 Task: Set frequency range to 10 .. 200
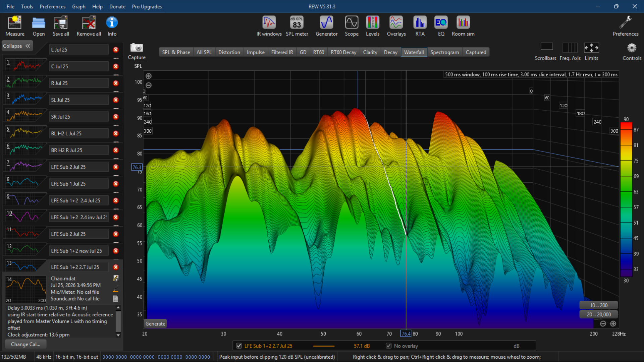tap(599, 305)
